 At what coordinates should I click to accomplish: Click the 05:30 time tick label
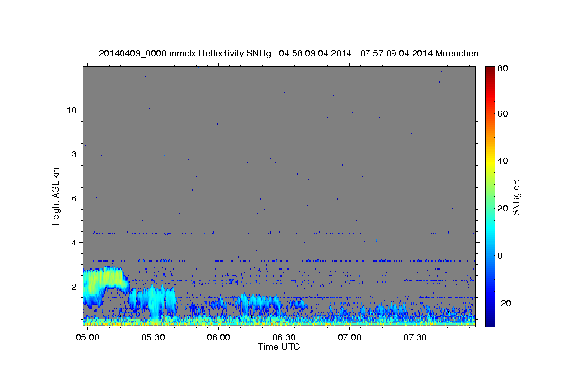[153, 338]
